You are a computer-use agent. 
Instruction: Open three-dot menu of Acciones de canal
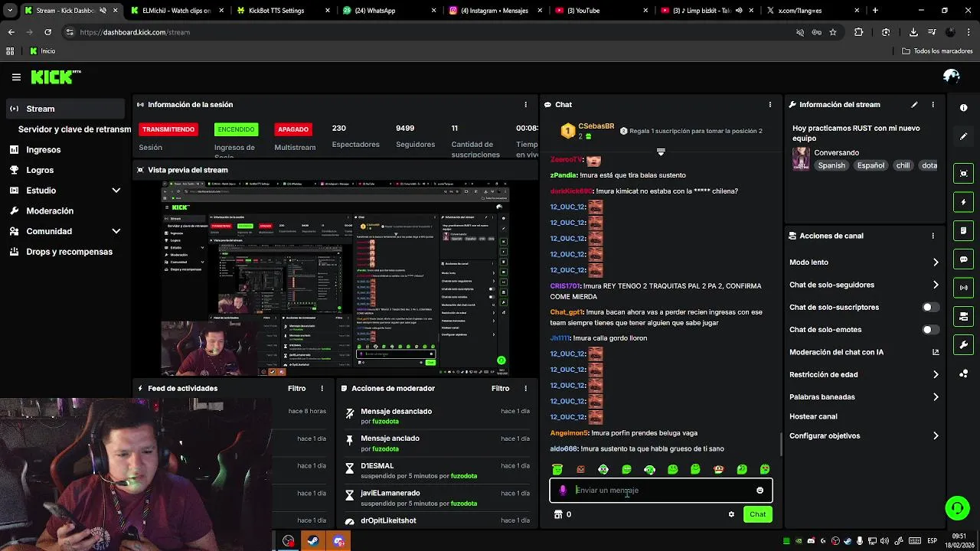pos(933,236)
